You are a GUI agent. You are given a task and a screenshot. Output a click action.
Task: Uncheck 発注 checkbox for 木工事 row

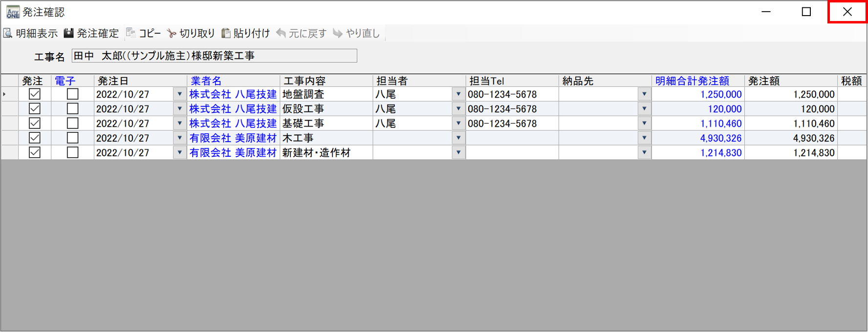pyautogui.click(x=35, y=138)
